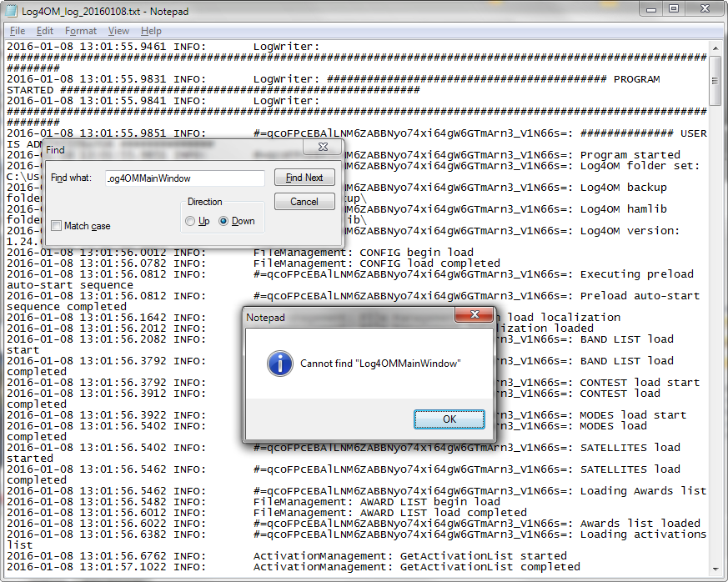Screen dimensions: 728x582
Task: Close the Notepad message dialog
Action: point(474,314)
